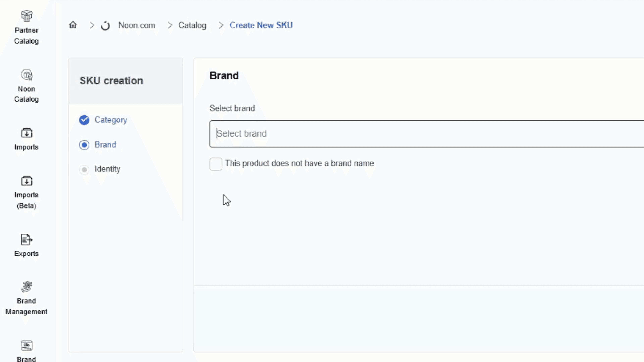Screen dimensions: 644x362
Task: Open the Noon Catalog sidebar icon
Action: (26, 75)
